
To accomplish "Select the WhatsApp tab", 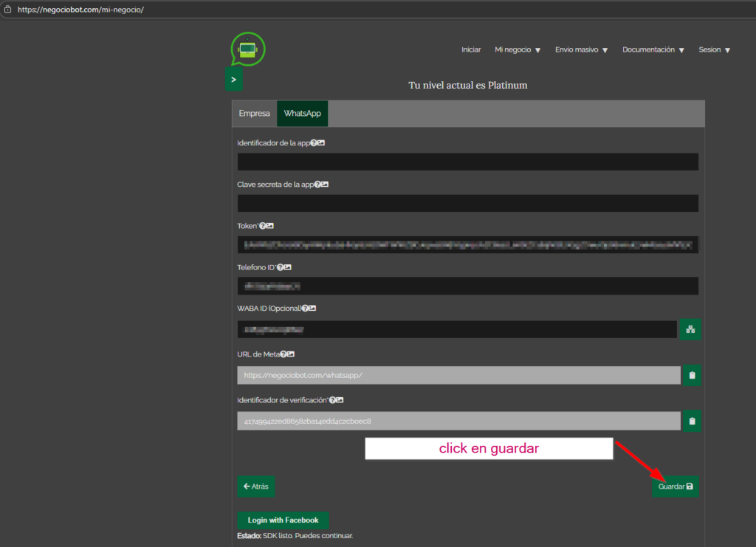I will coord(302,114).
